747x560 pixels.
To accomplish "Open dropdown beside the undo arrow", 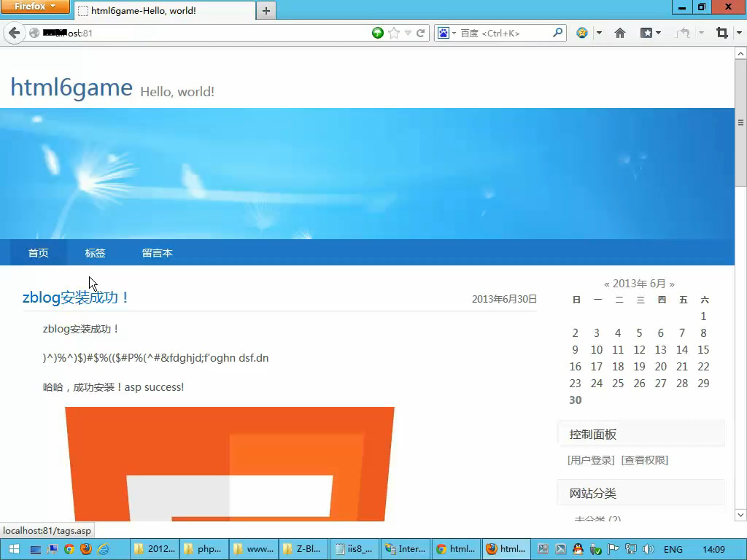I will coord(701,33).
